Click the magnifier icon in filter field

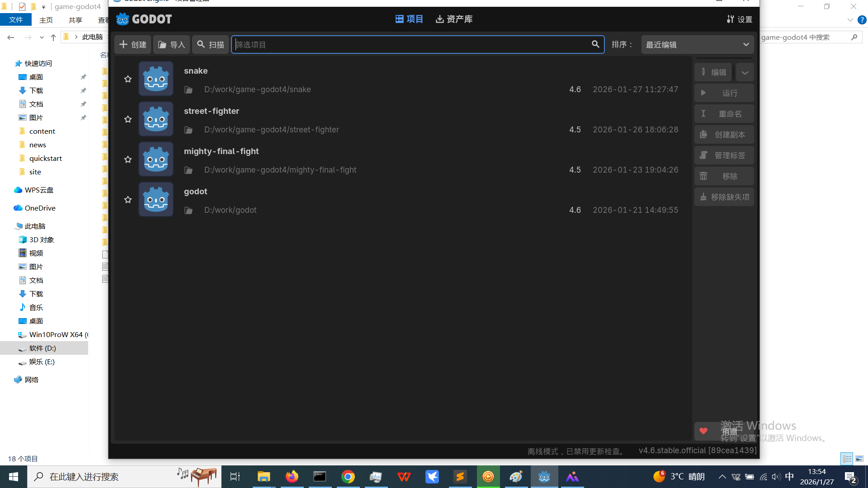595,44
